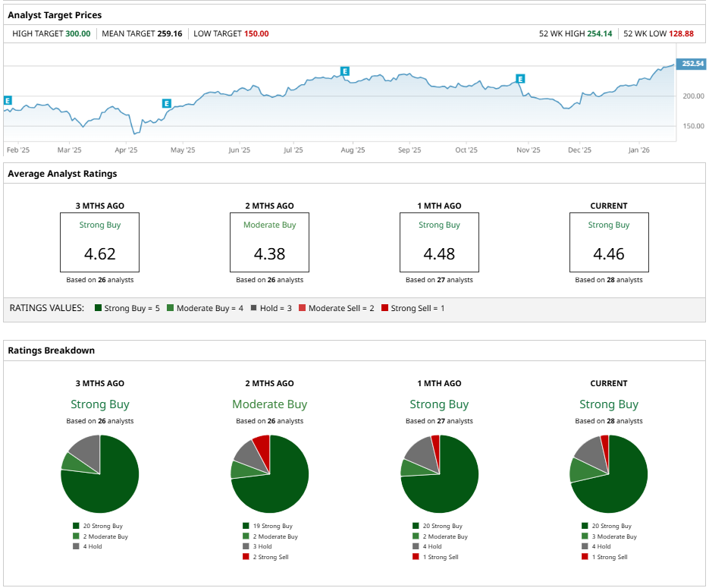Open the earnings marker before Nov '25

(x=520, y=79)
